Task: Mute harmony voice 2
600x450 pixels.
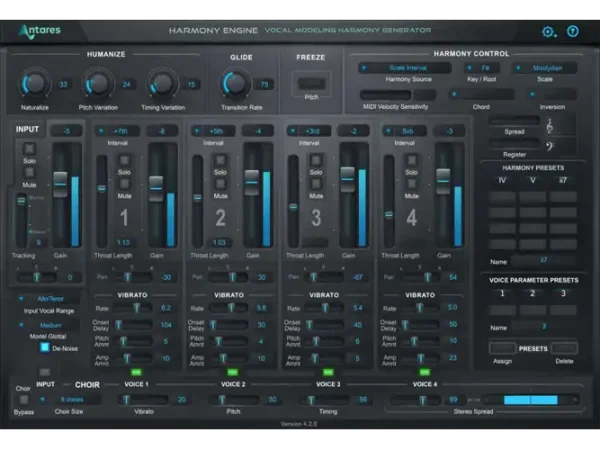Action: (220, 184)
